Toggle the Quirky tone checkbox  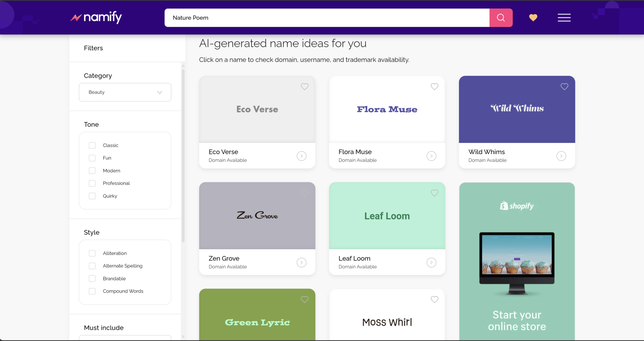tap(92, 196)
